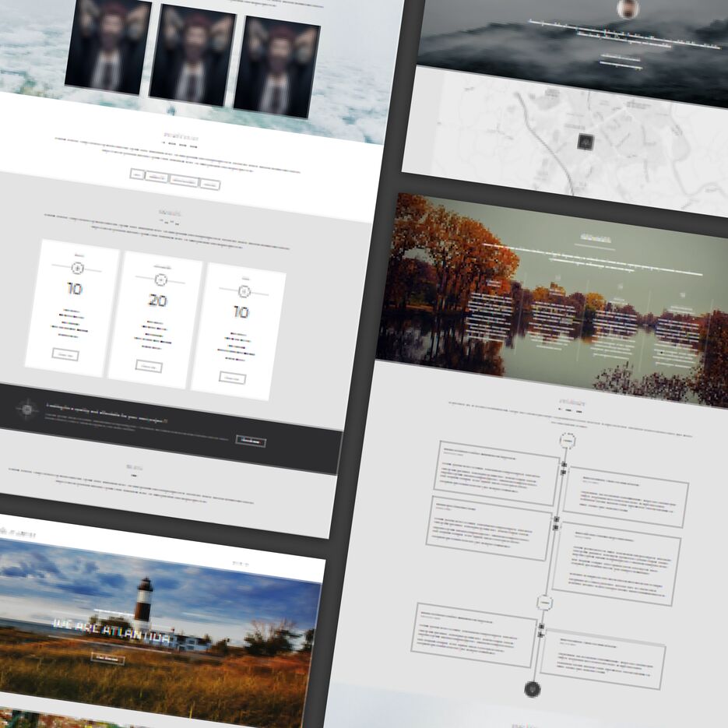Click the logo above the lighthouse hero image

tap(18, 533)
